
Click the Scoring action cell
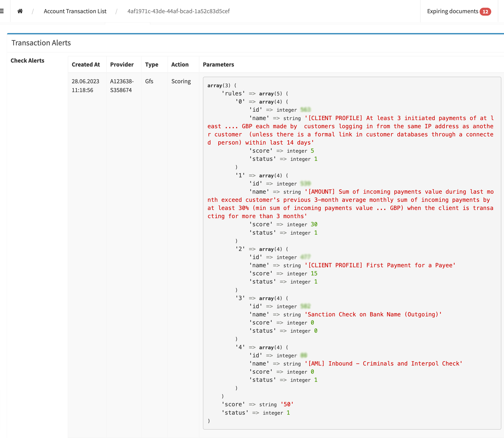point(181,81)
